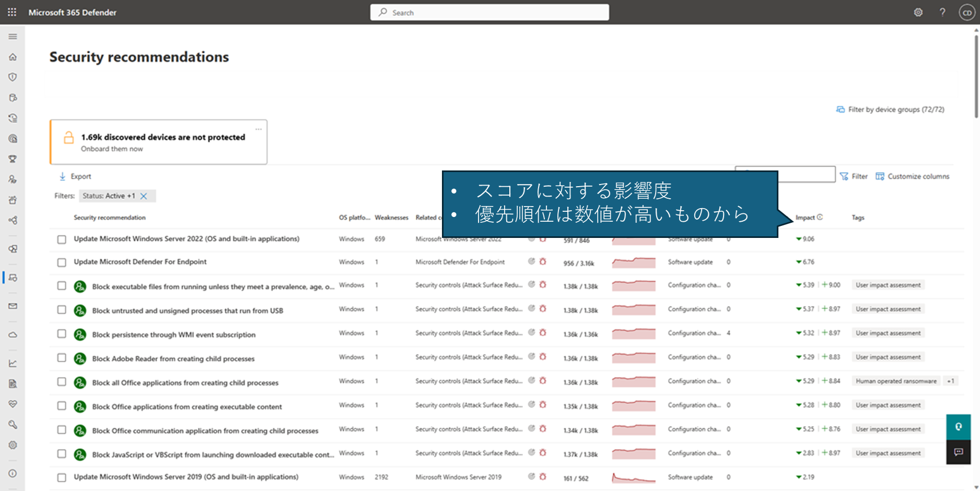Select checkbox for Block Adobe Reader row

pos(62,358)
